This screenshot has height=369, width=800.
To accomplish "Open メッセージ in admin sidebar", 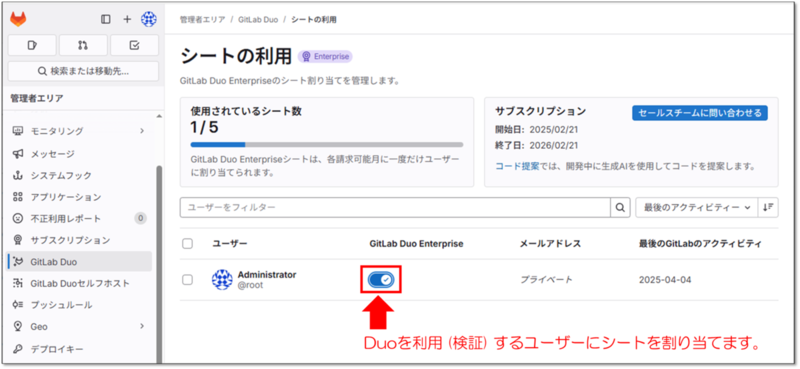I will [x=80, y=154].
